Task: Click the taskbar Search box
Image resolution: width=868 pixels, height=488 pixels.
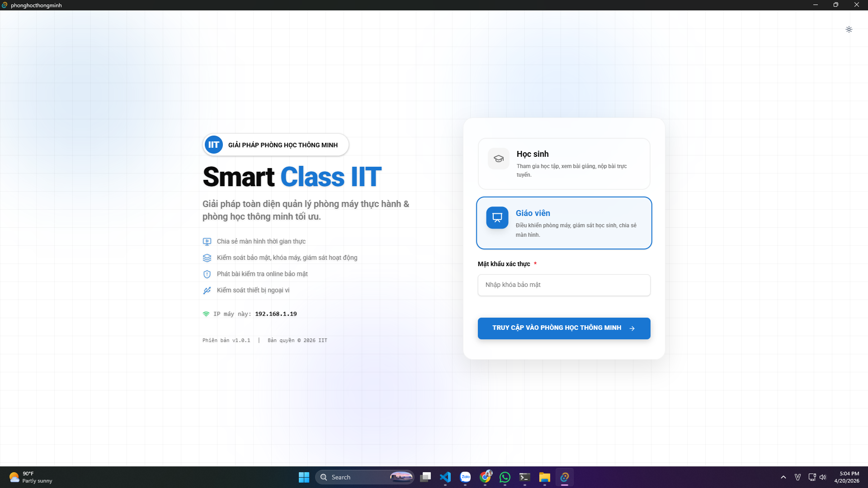Action: pyautogui.click(x=357, y=477)
